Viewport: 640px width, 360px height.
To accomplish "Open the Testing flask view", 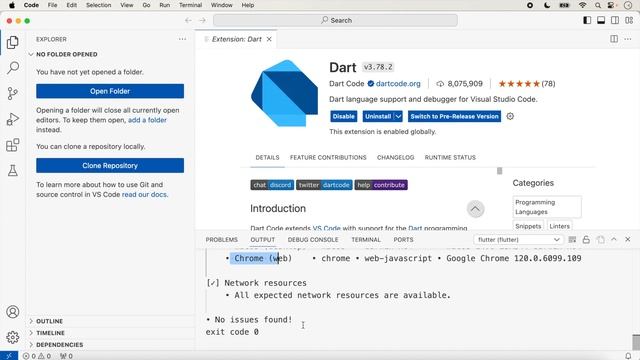I will coord(13,171).
